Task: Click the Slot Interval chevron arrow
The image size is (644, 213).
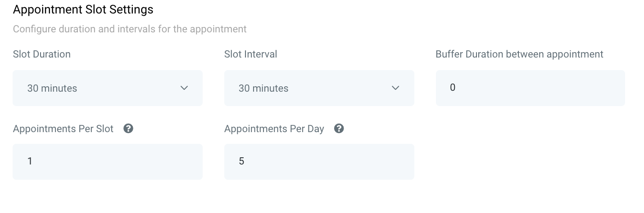Action: (x=395, y=88)
